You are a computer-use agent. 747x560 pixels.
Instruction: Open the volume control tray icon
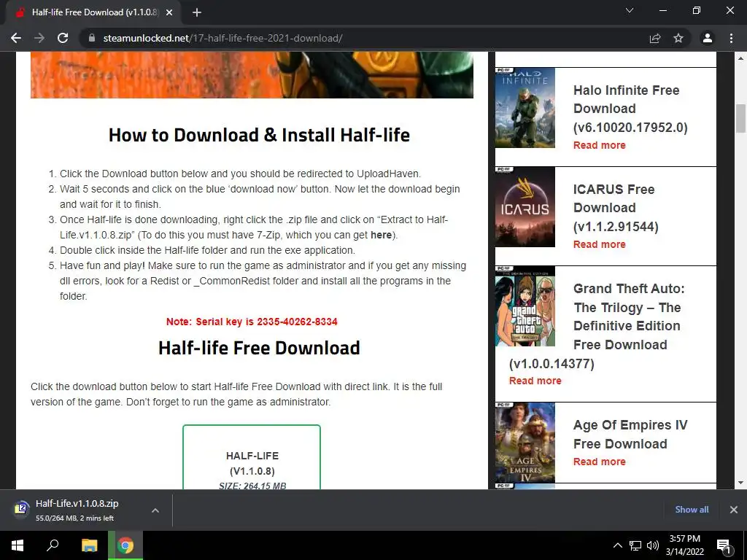[653, 545]
